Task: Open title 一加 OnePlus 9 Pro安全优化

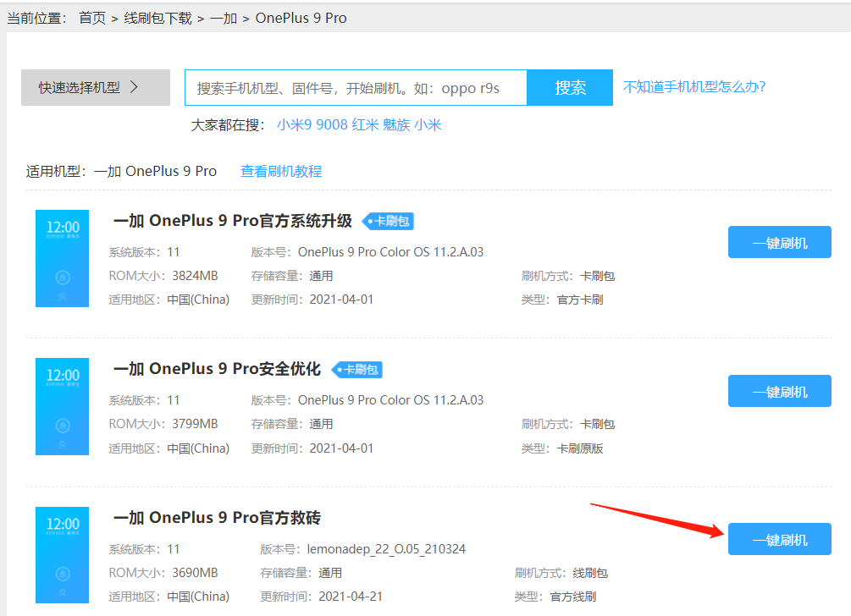Action: coord(217,369)
